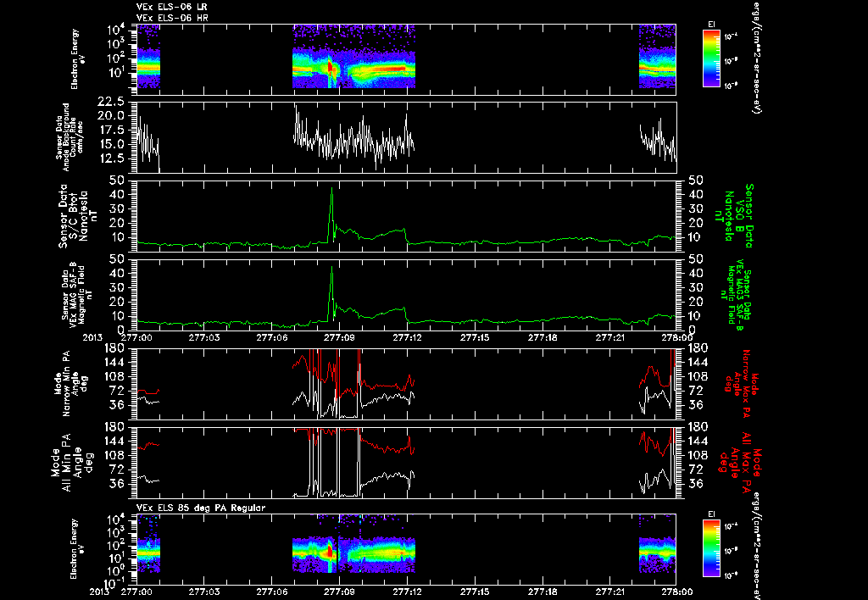Click the 278:00 label on bottom axis

coord(676,592)
